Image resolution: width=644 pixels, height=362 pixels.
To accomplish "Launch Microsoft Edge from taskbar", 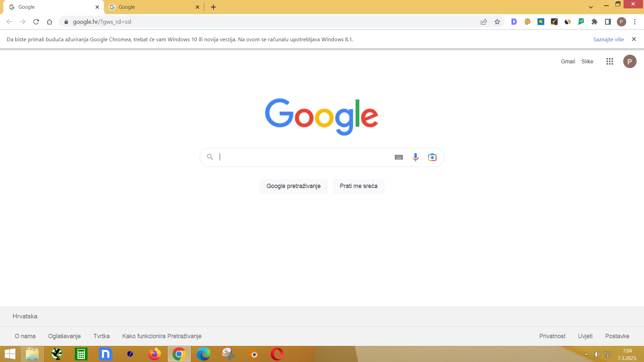I will point(204,354).
